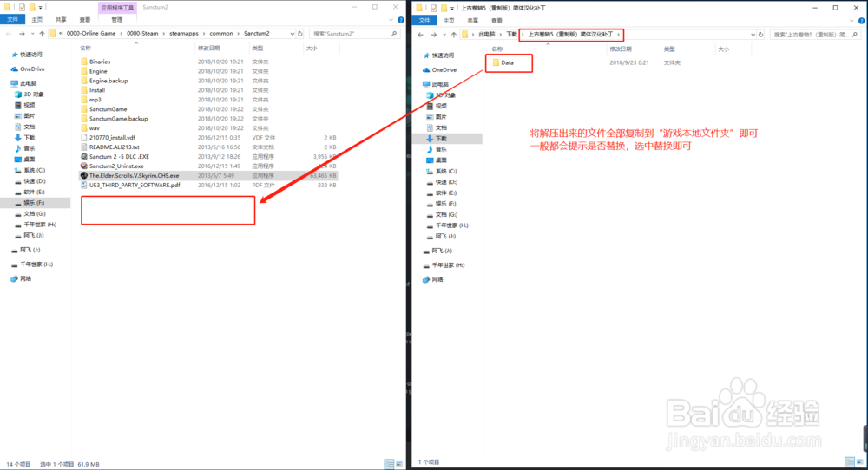
Task: Select The.Elder.Scrolls.V.Skyrim.CHS.exe file
Action: pyautogui.click(x=134, y=175)
